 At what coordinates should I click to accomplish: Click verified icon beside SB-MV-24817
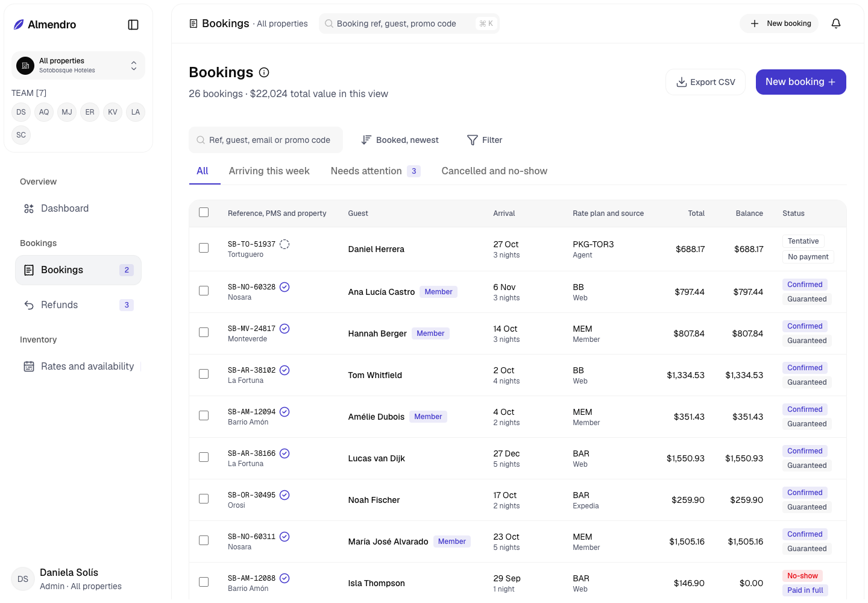point(285,329)
